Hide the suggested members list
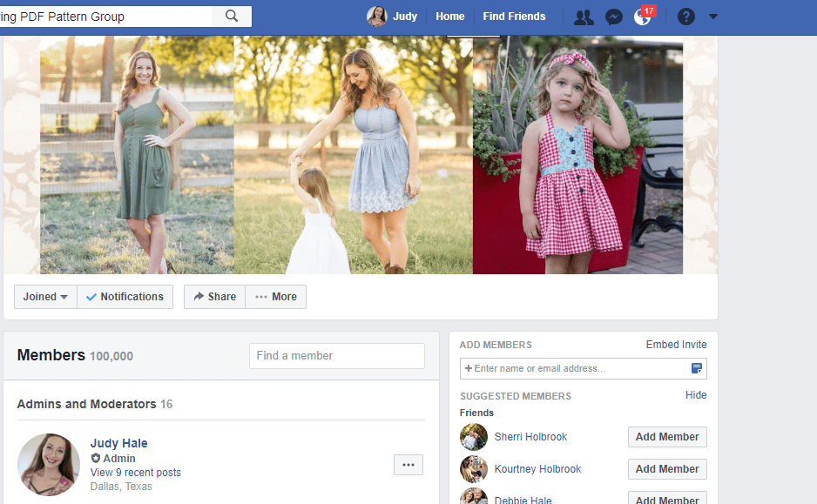The height and width of the screenshot is (504, 817). pyautogui.click(x=696, y=395)
